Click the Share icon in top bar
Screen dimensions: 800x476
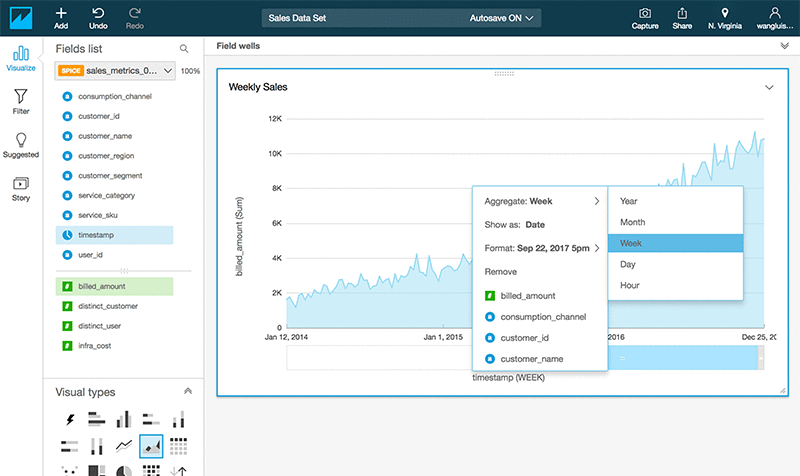(682, 13)
